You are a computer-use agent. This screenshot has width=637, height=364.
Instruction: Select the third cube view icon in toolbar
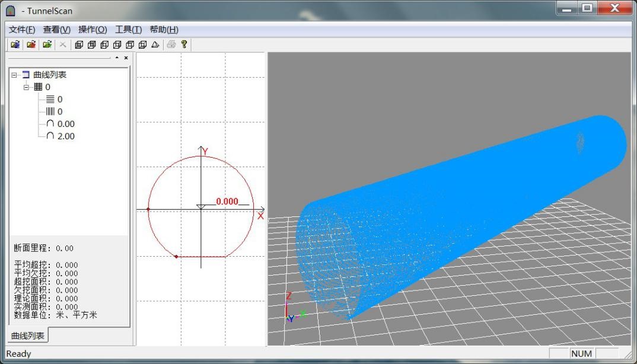point(104,44)
